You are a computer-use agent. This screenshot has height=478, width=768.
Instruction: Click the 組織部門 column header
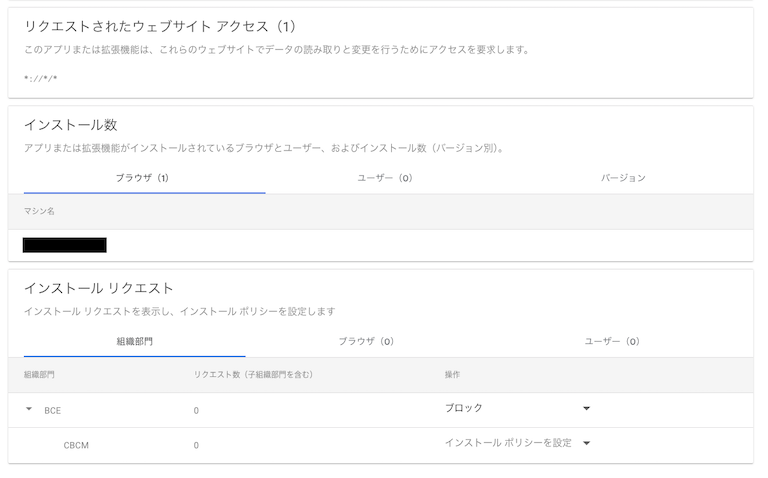[39, 375]
